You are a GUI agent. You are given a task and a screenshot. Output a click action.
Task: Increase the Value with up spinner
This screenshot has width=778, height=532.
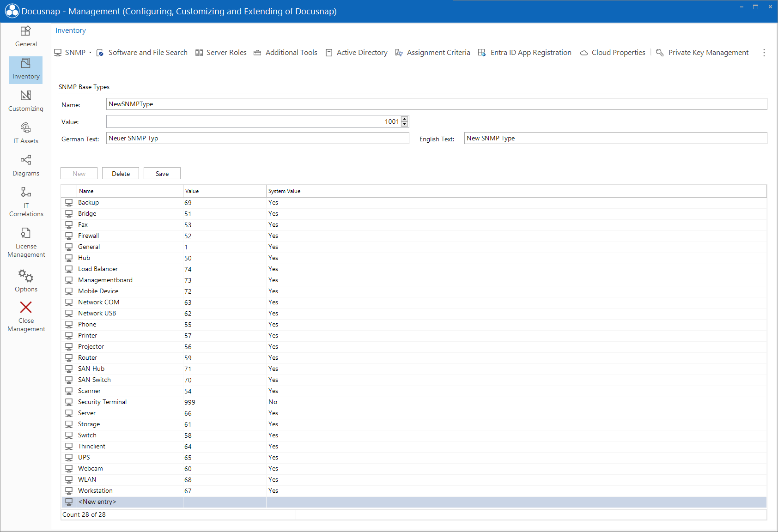tap(405, 119)
